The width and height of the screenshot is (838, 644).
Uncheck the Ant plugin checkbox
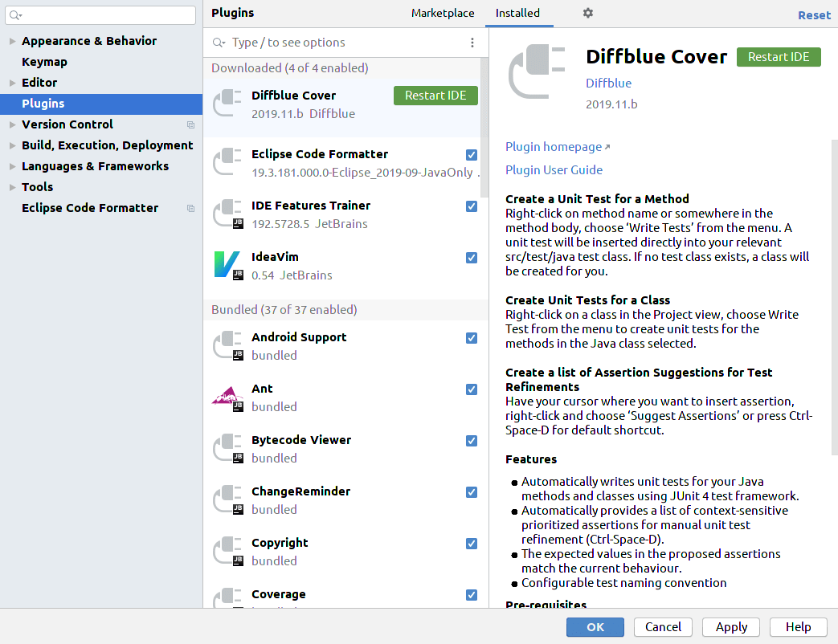pyautogui.click(x=472, y=389)
